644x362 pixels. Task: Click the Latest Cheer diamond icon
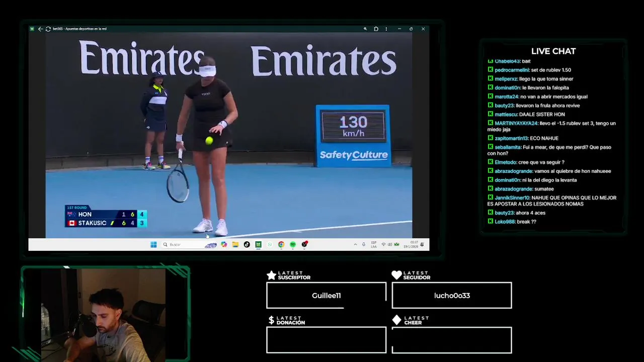pyautogui.click(x=396, y=320)
